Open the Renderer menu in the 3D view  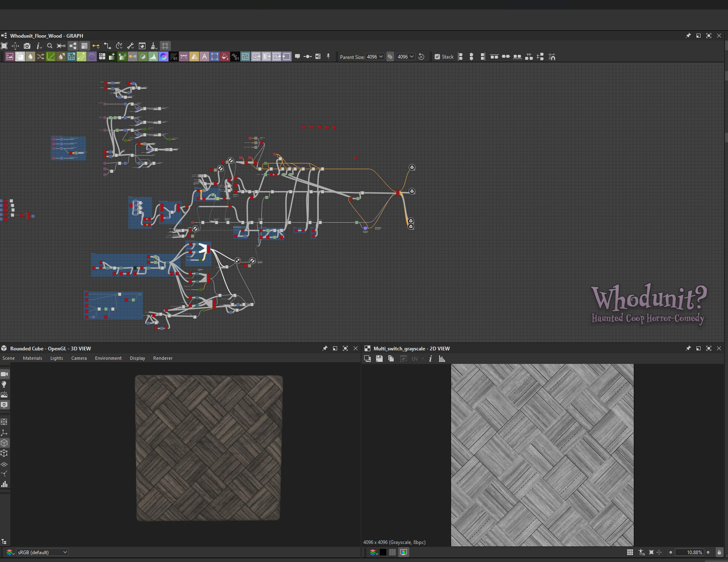click(x=163, y=358)
